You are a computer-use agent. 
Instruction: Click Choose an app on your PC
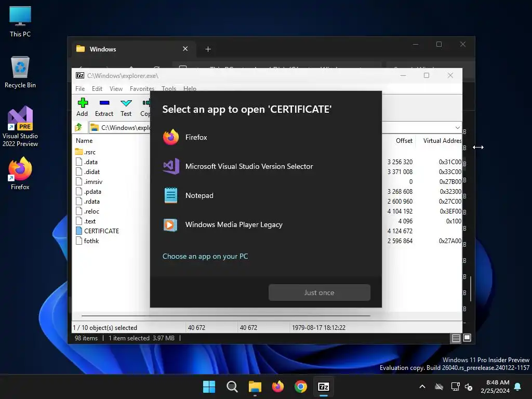[205, 257]
